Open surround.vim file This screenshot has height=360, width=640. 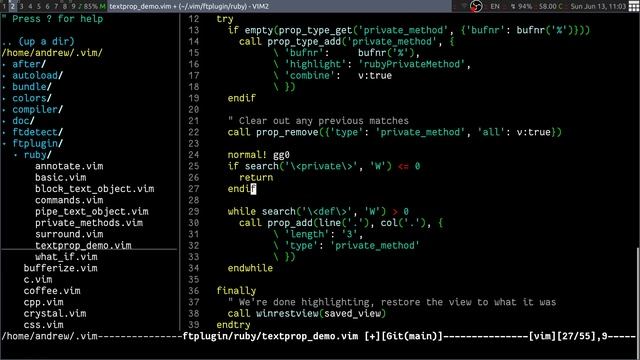coord(69,234)
